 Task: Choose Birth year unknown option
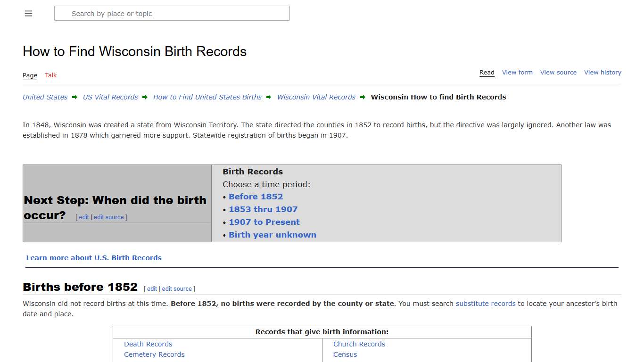[272, 235]
